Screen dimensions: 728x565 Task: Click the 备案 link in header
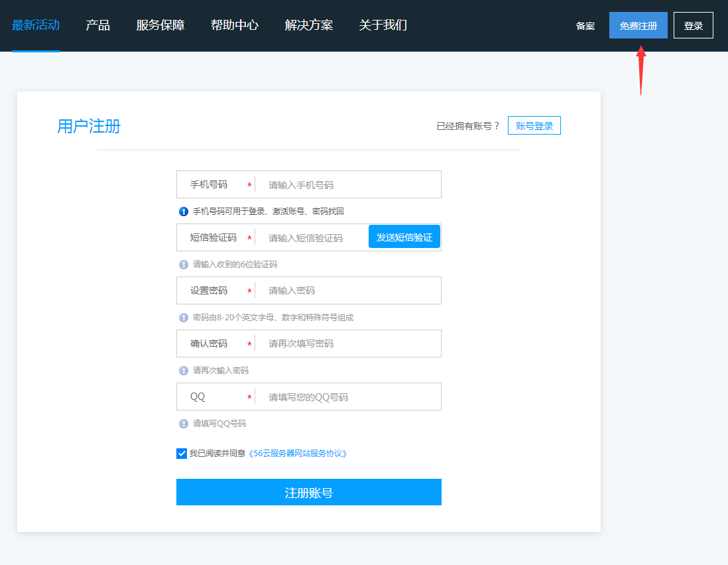pos(585,26)
